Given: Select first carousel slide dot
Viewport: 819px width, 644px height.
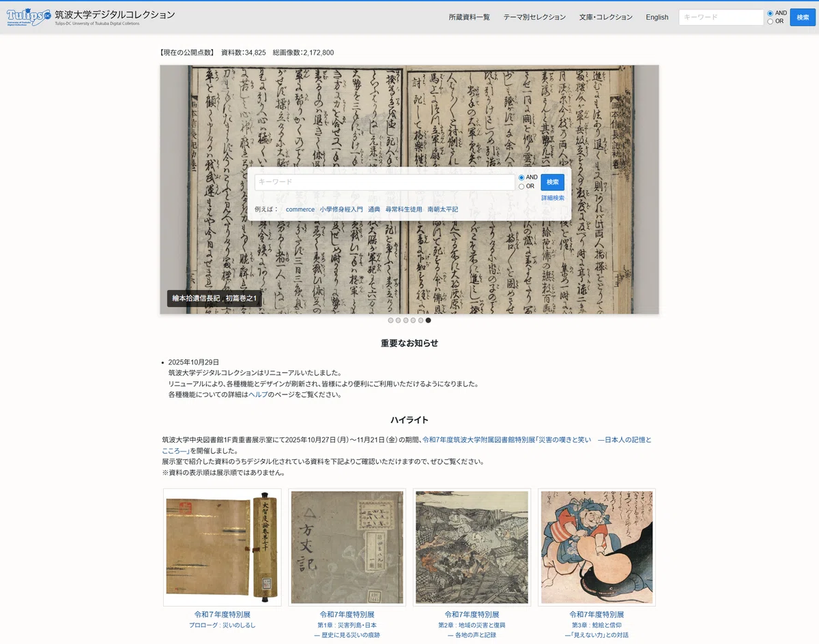Looking at the screenshot, I should [x=391, y=320].
